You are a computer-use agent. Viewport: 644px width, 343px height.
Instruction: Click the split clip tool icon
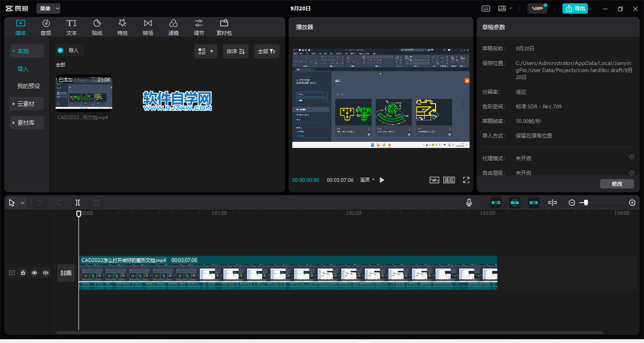pos(78,203)
